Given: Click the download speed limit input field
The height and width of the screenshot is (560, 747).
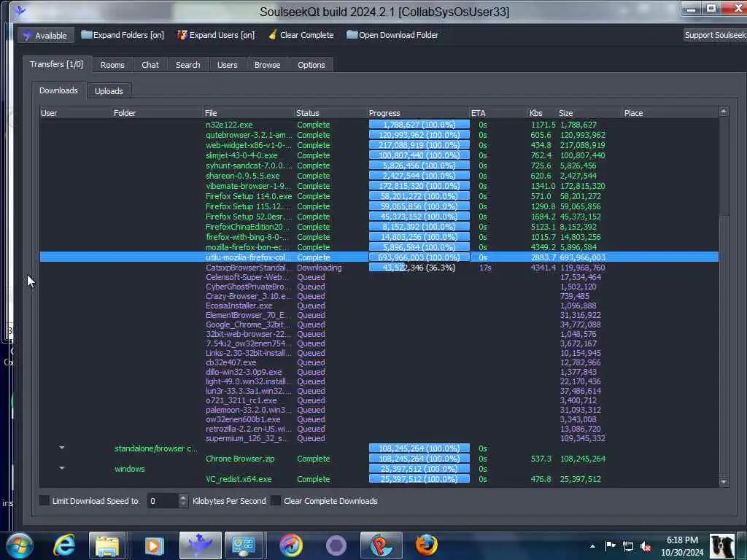Looking at the screenshot, I should pyautogui.click(x=163, y=500).
